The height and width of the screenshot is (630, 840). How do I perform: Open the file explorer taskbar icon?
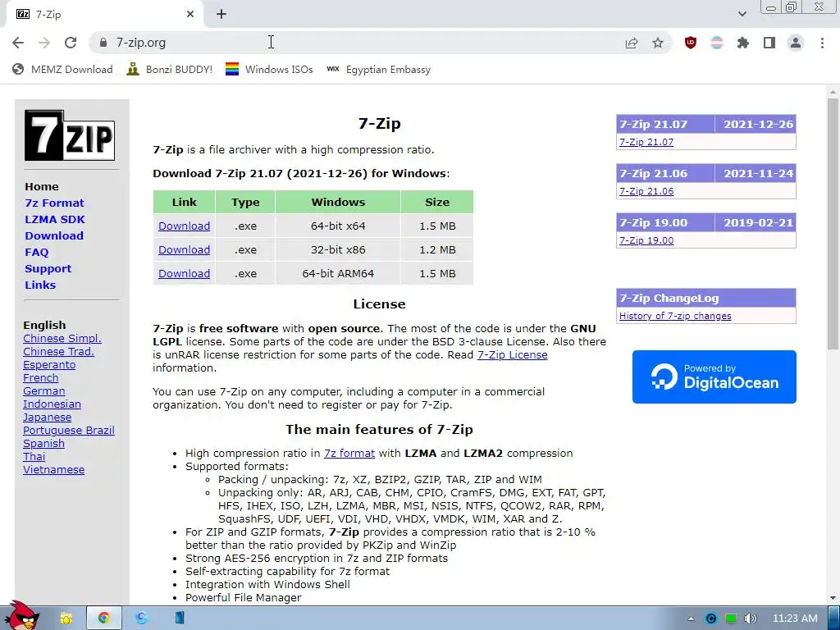tap(66, 619)
